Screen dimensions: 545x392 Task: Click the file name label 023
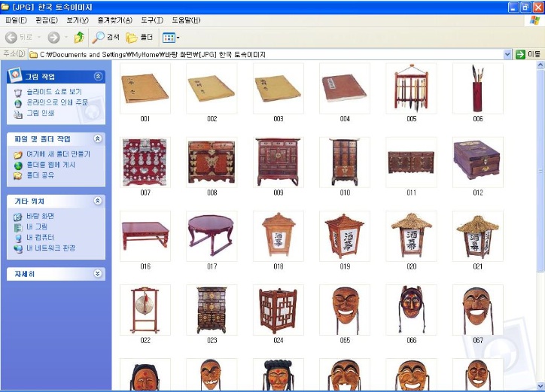pos(212,340)
